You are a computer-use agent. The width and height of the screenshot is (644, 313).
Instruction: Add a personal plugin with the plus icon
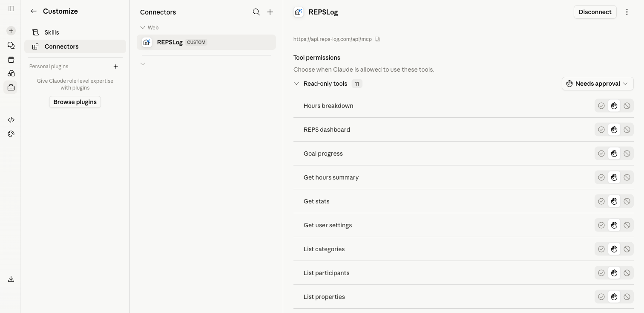click(116, 67)
